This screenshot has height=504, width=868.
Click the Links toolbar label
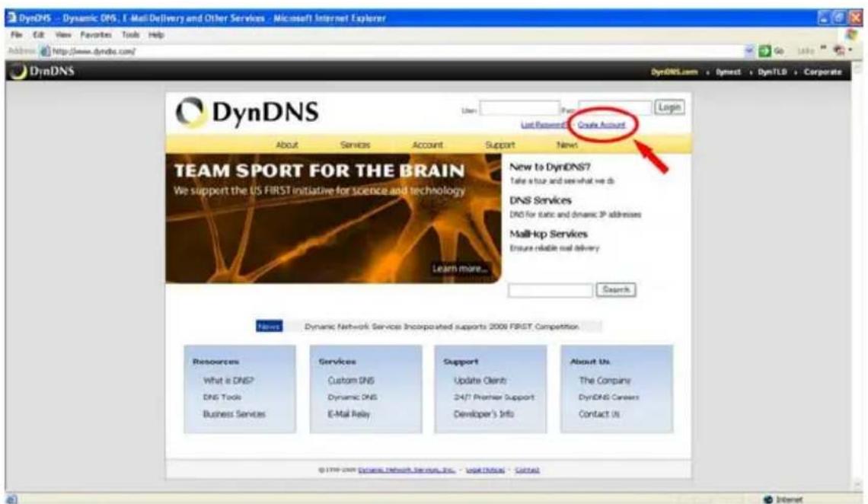click(x=805, y=51)
